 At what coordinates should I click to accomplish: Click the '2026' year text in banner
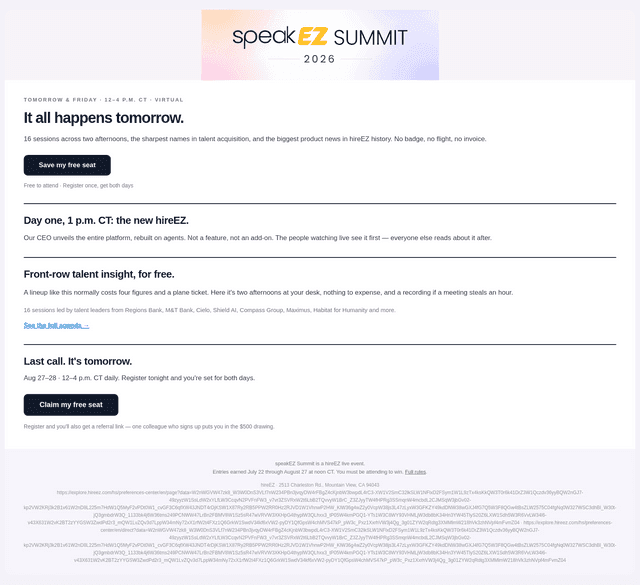(320, 59)
